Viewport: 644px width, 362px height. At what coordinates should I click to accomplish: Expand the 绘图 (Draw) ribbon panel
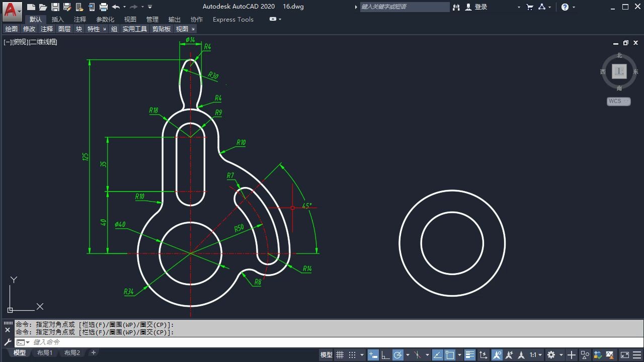[x=11, y=29]
